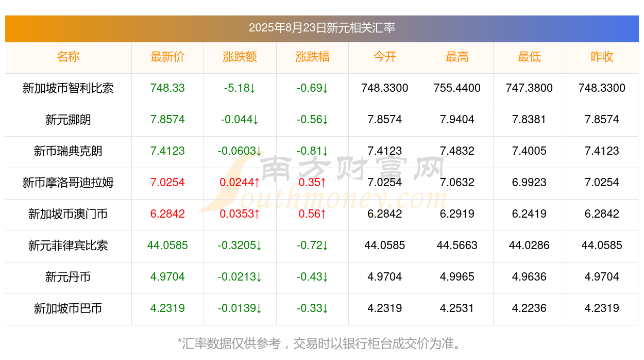
Task: Click the 最低 column header
Action: (x=530, y=57)
